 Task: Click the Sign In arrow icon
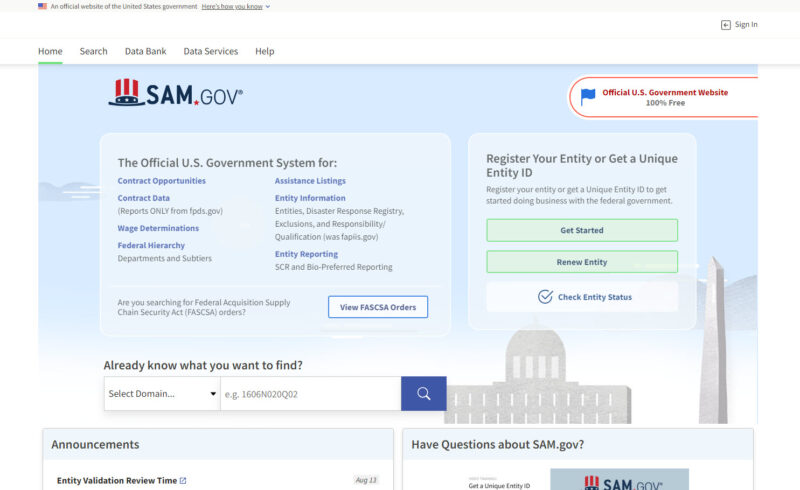click(726, 25)
